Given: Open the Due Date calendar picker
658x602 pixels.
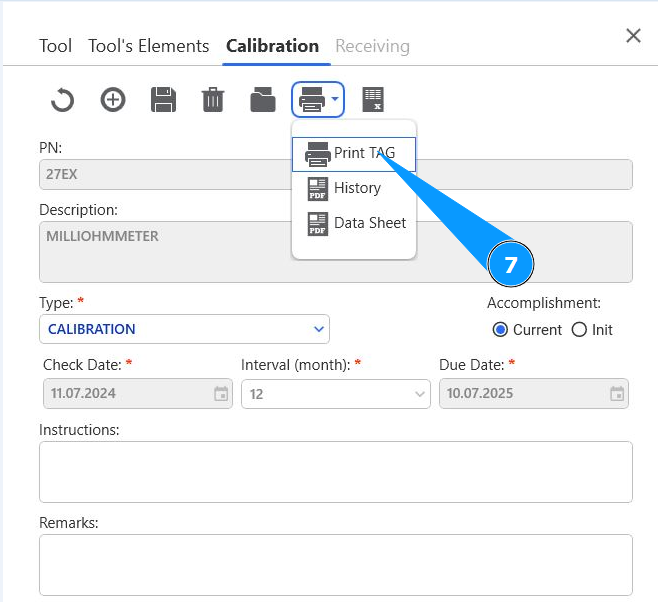Looking at the screenshot, I should pos(617,394).
